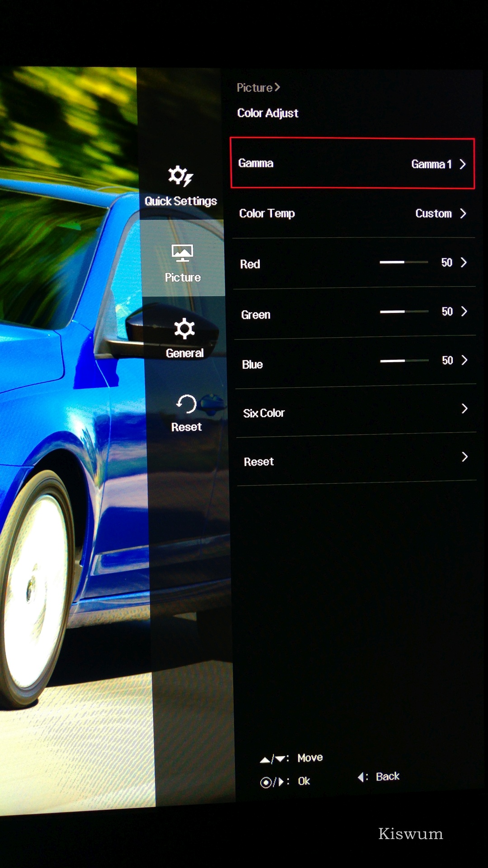488x868 pixels.
Task: Expand the Green value chevron
Action: (x=464, y=311)
